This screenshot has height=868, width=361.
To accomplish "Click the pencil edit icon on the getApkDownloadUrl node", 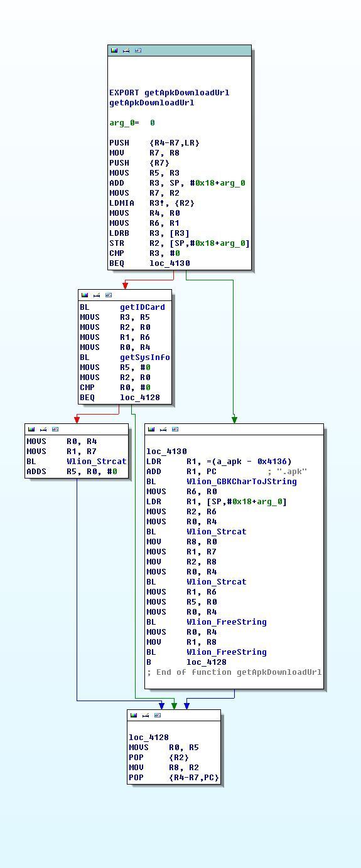I will [126, 50].
